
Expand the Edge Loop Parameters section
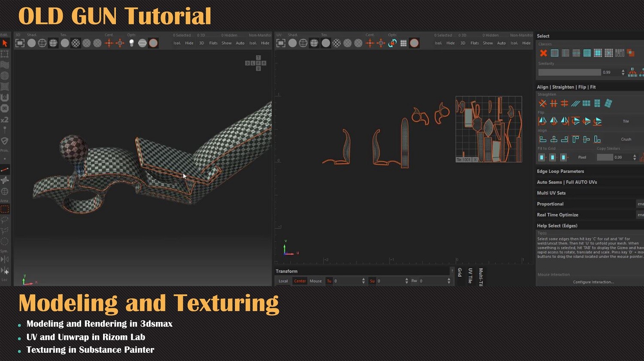(x=560, y=171)
